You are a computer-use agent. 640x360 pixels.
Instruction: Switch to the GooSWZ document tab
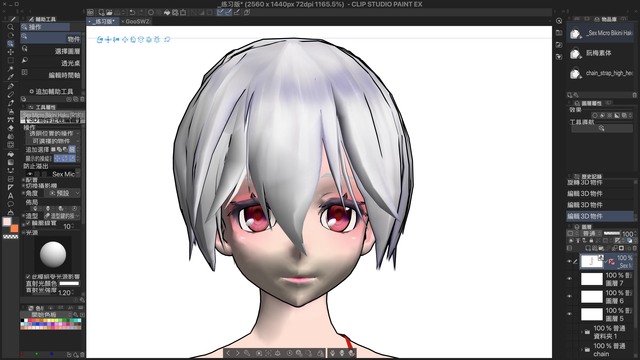tap(138, 21)
